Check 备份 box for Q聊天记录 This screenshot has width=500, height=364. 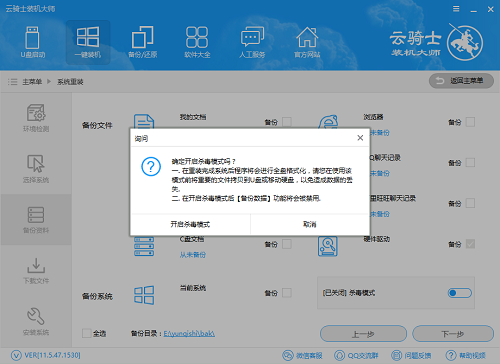pyautogui.click(x=470, y=163)
